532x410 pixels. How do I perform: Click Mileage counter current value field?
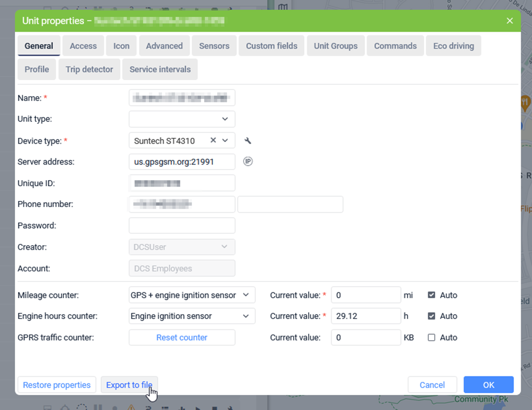[366, 295]
